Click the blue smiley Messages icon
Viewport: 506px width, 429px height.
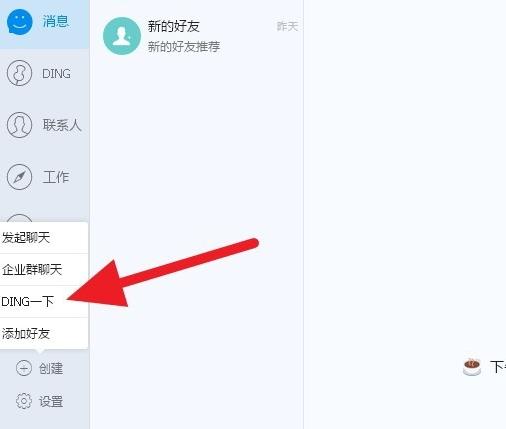coord(20,22)
